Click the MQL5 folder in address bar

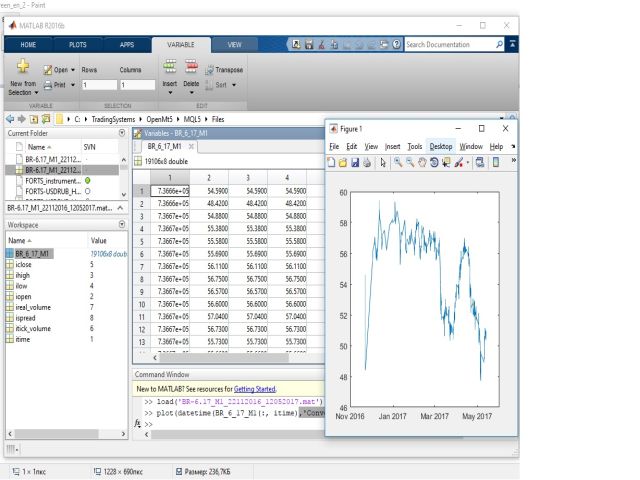(x=192, y=119)
